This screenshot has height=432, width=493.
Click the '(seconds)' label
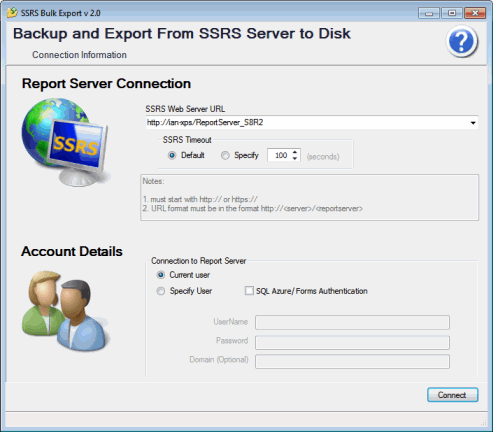323,156
